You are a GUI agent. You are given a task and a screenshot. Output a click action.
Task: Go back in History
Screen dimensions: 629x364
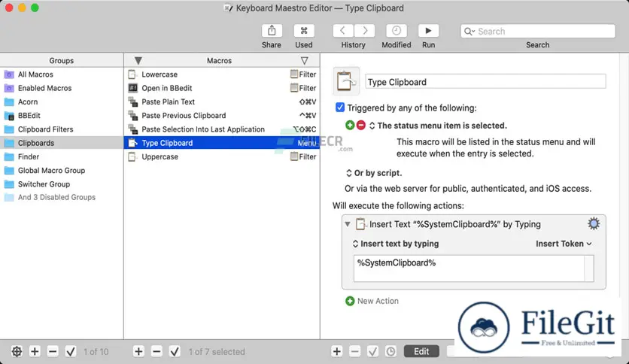coord(343,31)
